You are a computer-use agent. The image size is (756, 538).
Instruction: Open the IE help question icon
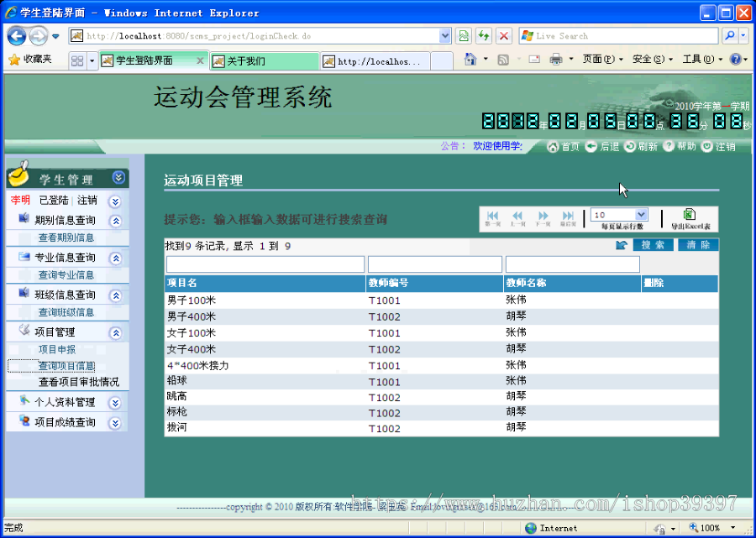coord(735,60)
